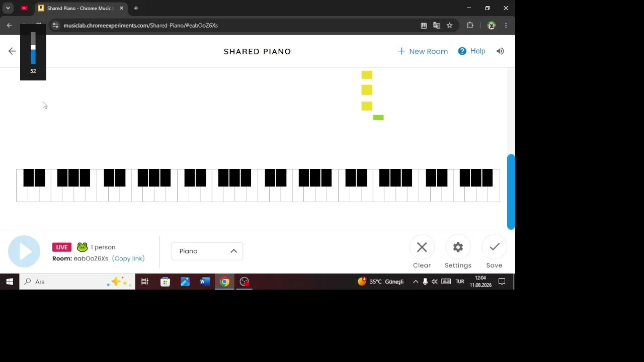The width and height of the screenshot is (644, 362).
Task: Close the Shared Piano tab
Action: 121,8
